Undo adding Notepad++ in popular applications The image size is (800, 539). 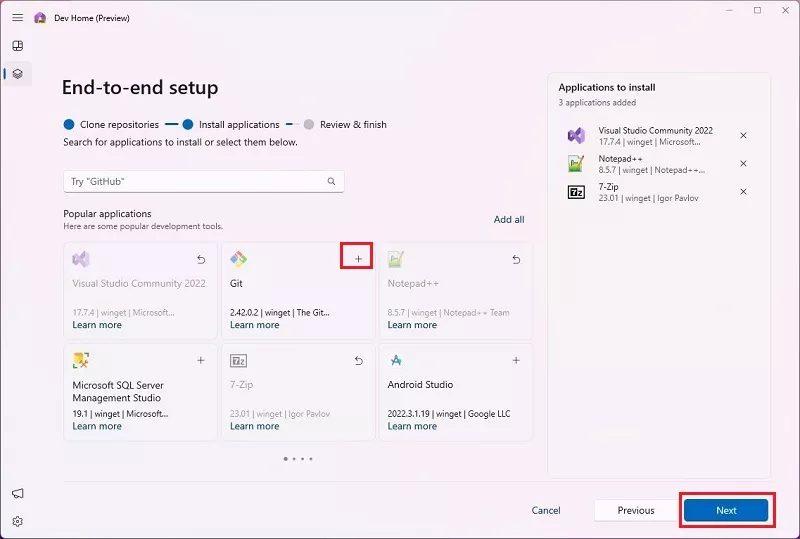point(516,259)
